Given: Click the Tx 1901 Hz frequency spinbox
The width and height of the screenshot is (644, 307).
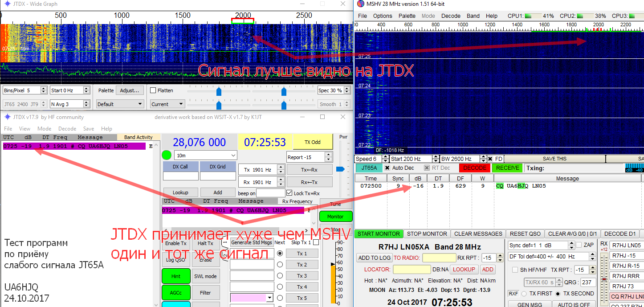Looking at the screenshot, I should [261, 170].
